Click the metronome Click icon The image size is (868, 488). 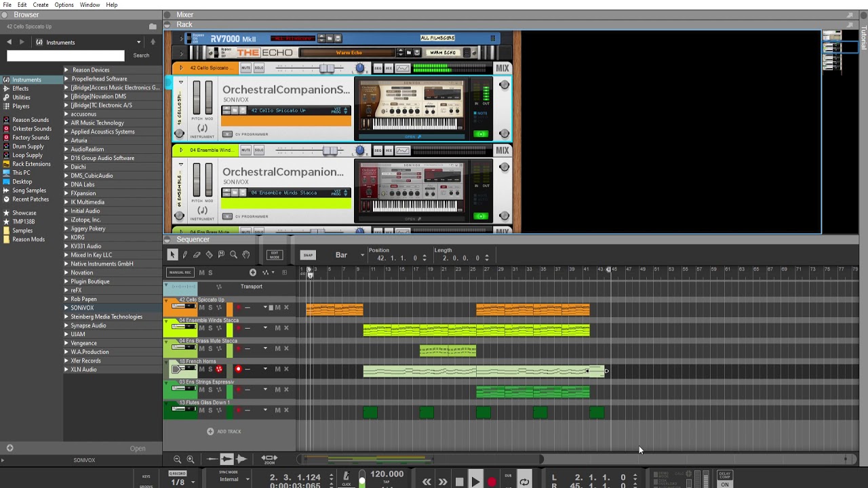point(347,477)
